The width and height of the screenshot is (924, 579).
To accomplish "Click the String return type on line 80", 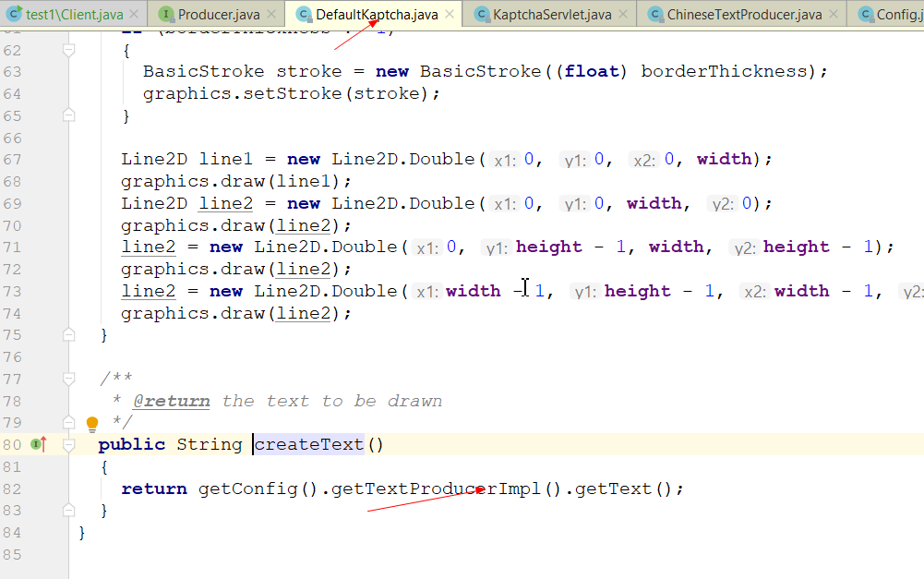I will tap(210, 444).
